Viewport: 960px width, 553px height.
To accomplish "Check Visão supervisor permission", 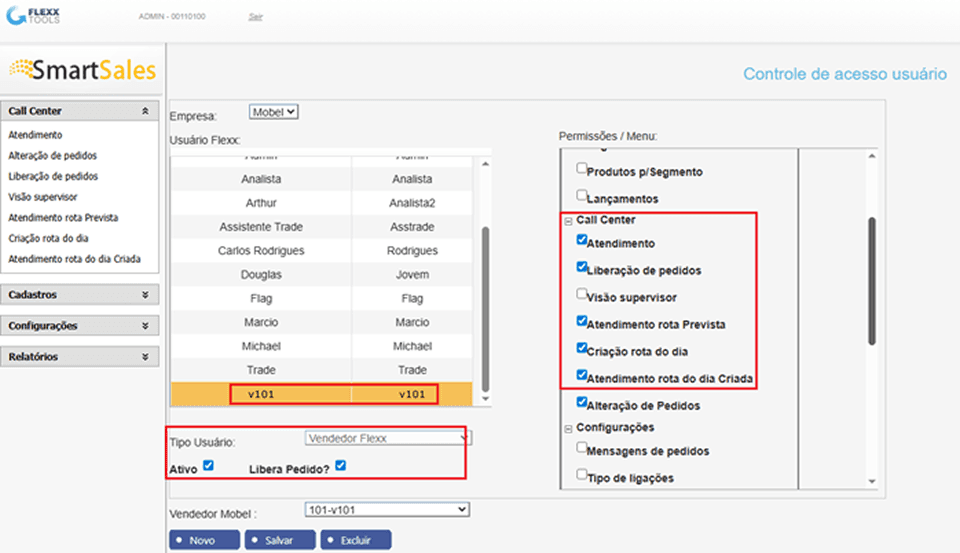I will click(582, 293).
